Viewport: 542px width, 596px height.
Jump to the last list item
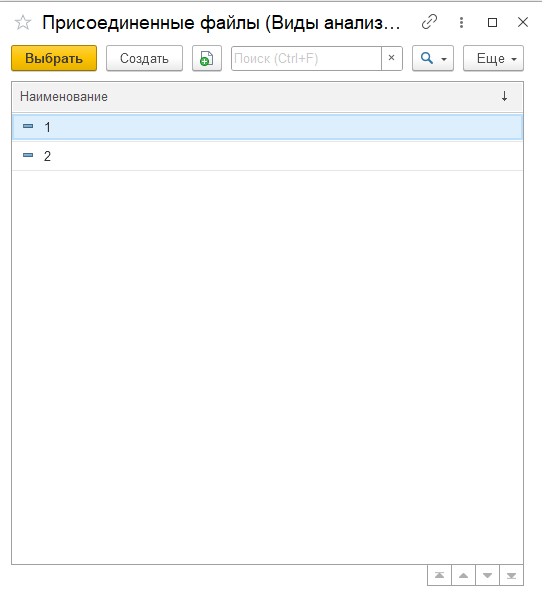click(x=511, y=575)
